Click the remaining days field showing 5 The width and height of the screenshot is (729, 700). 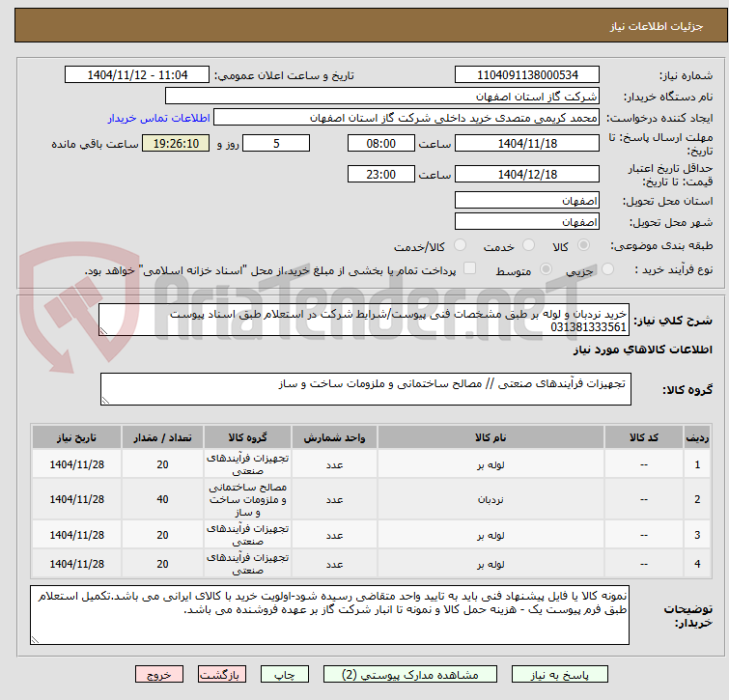(276, 143)
